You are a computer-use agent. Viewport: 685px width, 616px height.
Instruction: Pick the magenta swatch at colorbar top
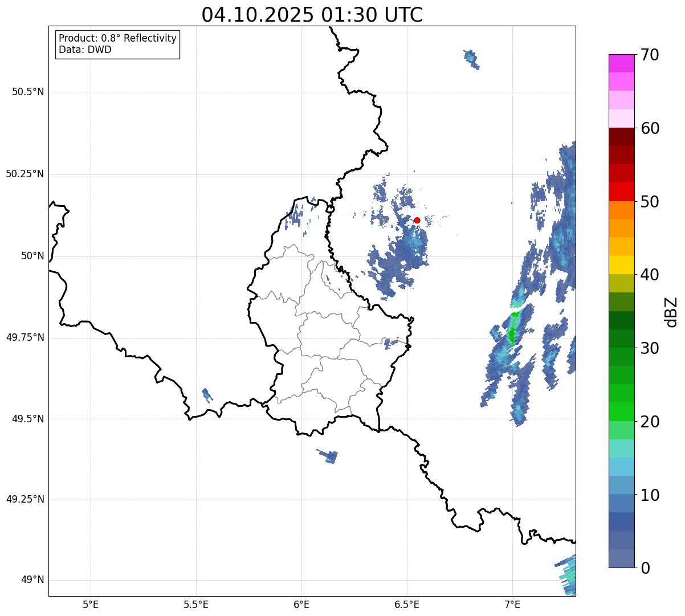(x=621, y=63)
